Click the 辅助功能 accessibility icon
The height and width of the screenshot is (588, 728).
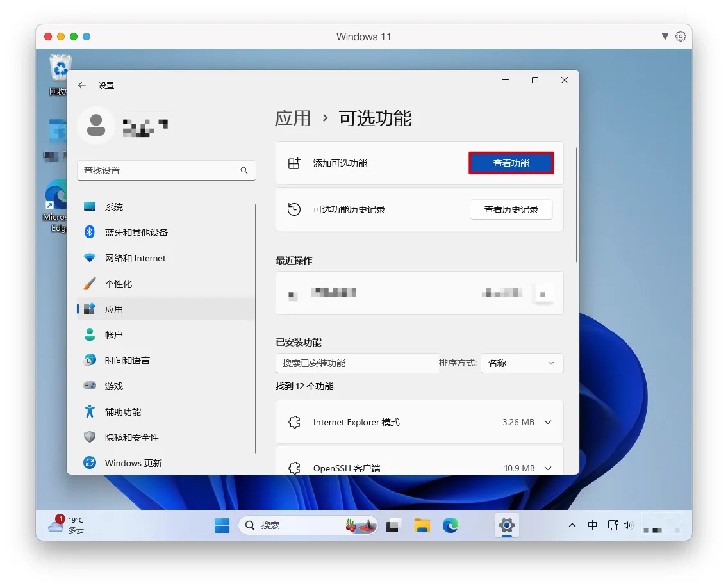tap(90, 411)
